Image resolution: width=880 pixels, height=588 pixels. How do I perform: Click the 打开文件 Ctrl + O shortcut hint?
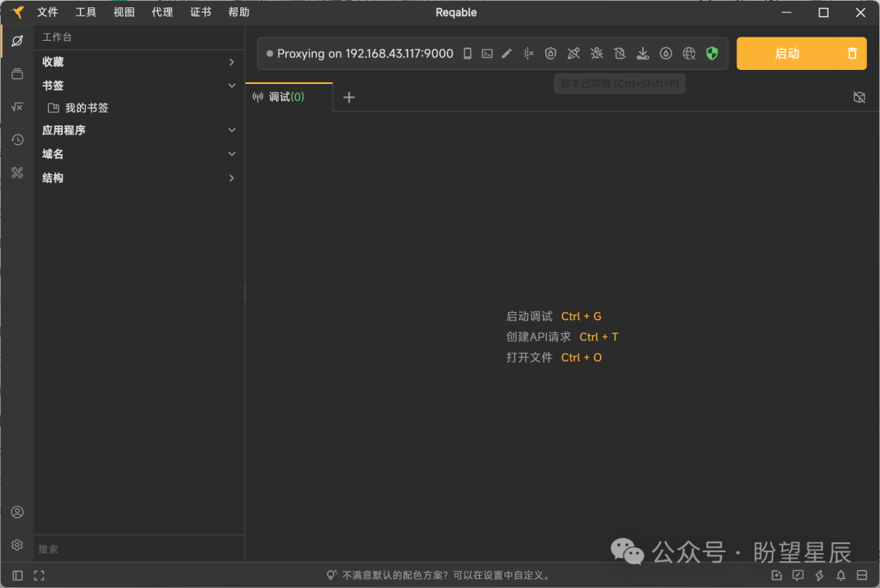click(553, 358)
